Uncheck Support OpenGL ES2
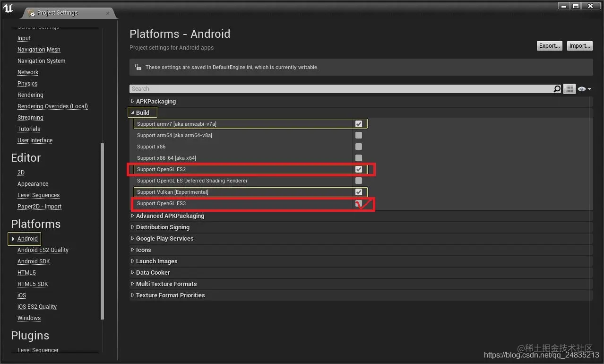The height and width of the screenshot is (364, 604). [x=359, y=169]
